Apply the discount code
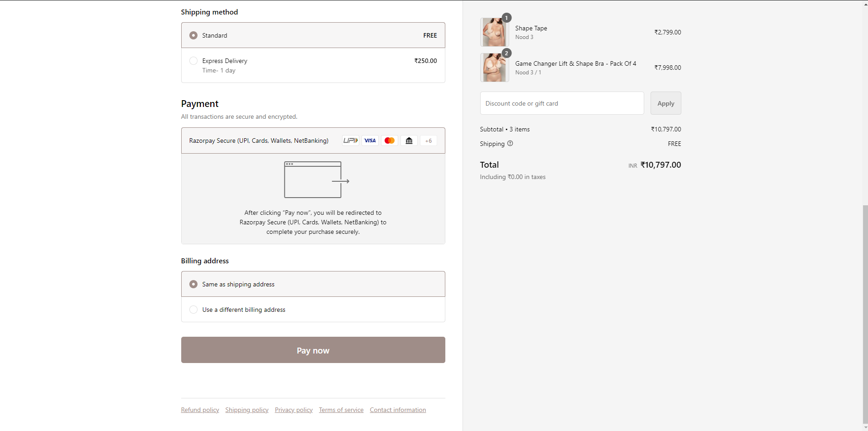The image size is (868, 431). (x=665, y=103)
